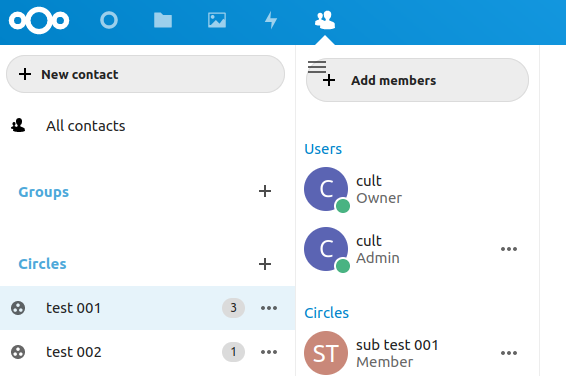Add a new circle with plus icon
Viewport: 566px width, 376px height.
pos(265,264)
